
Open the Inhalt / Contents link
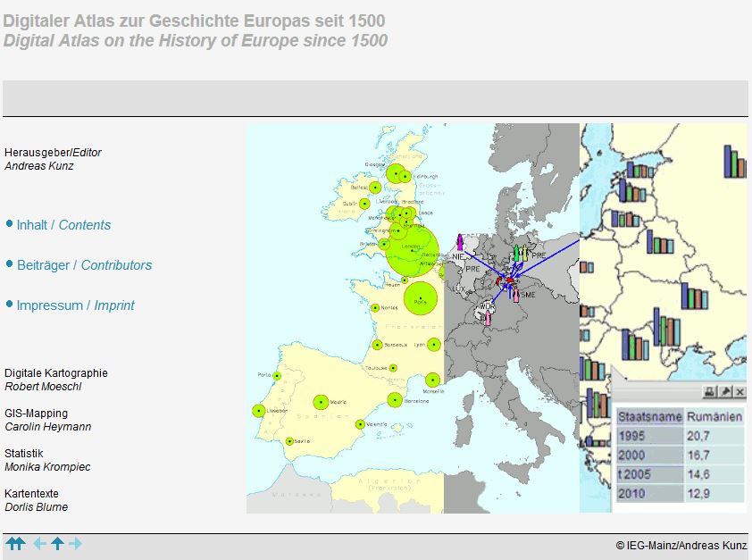click(63, 225)
